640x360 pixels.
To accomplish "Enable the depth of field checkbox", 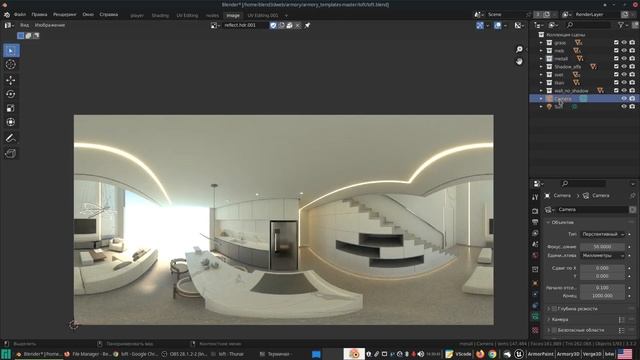I will tap(554, 309).
